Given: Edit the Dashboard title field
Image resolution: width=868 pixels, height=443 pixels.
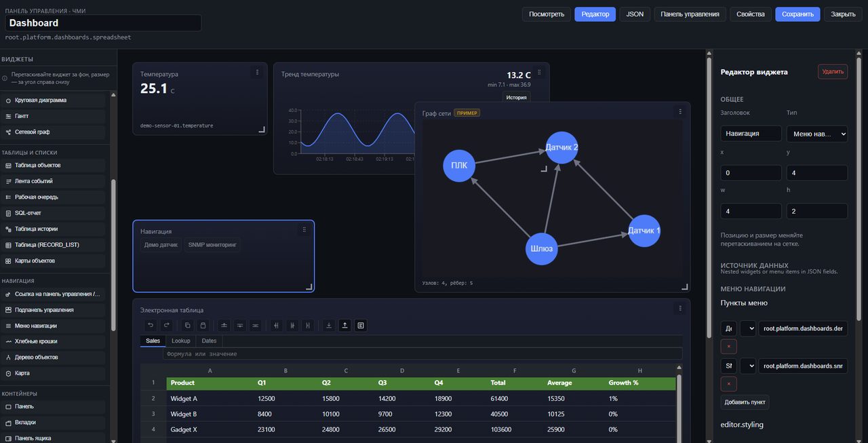Looking at the screenshot, I should (103, 23).
